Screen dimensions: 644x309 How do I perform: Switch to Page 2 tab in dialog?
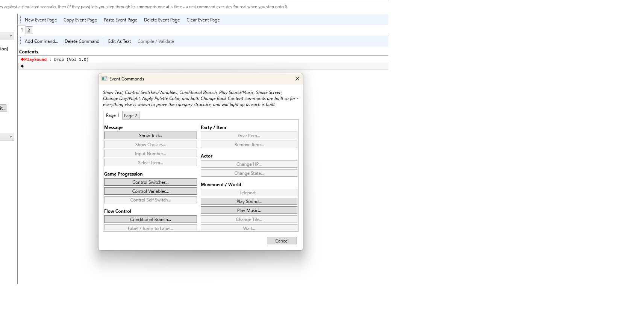click(x=130, y=116)
